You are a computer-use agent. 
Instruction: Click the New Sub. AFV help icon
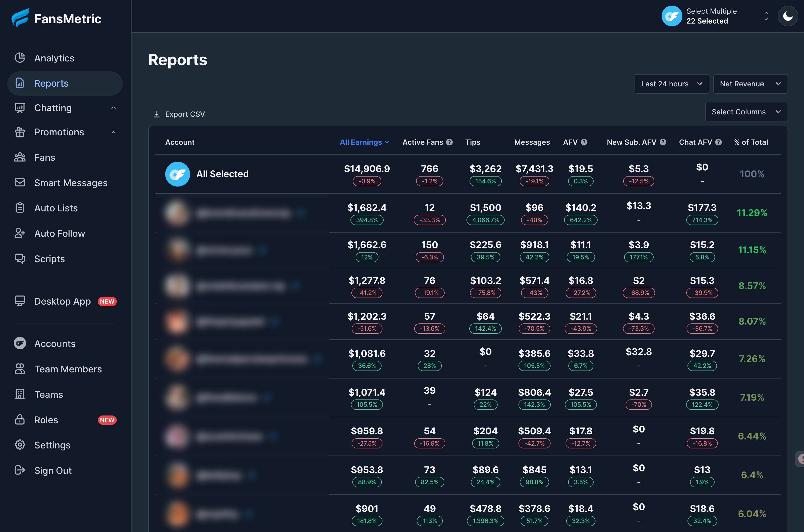[663, 142]
